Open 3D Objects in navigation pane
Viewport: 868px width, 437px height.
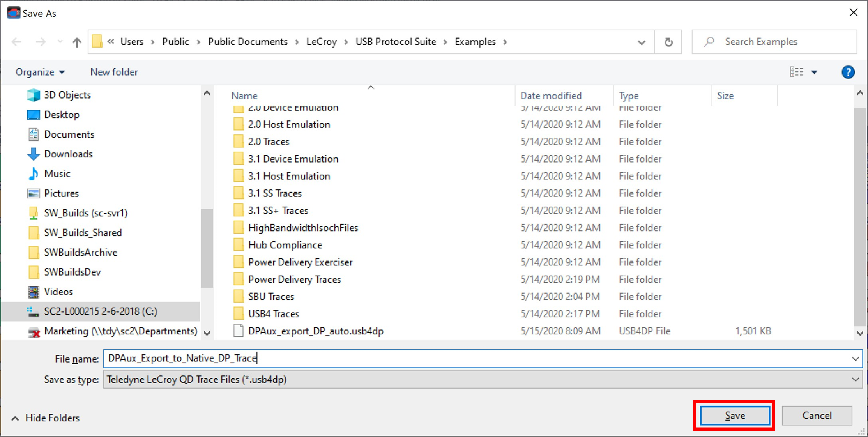[x=67, y=95]
